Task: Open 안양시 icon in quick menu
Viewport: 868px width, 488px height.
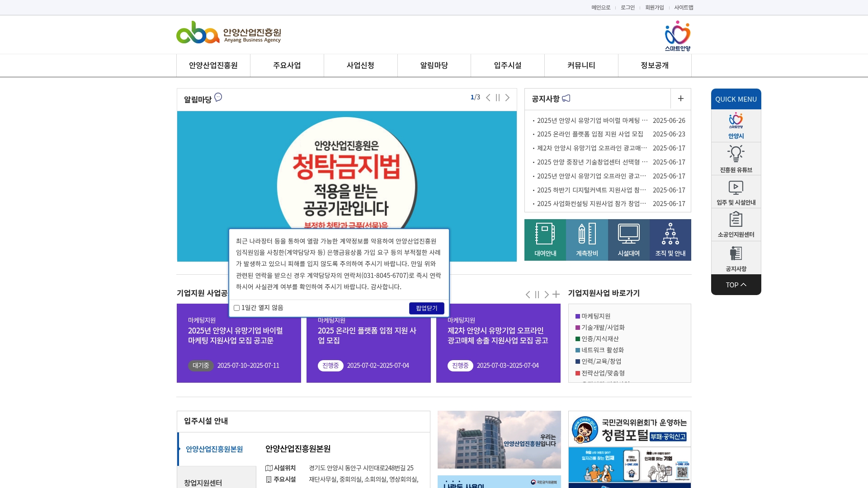Action: pyautogui.click(x=736, y=126)
